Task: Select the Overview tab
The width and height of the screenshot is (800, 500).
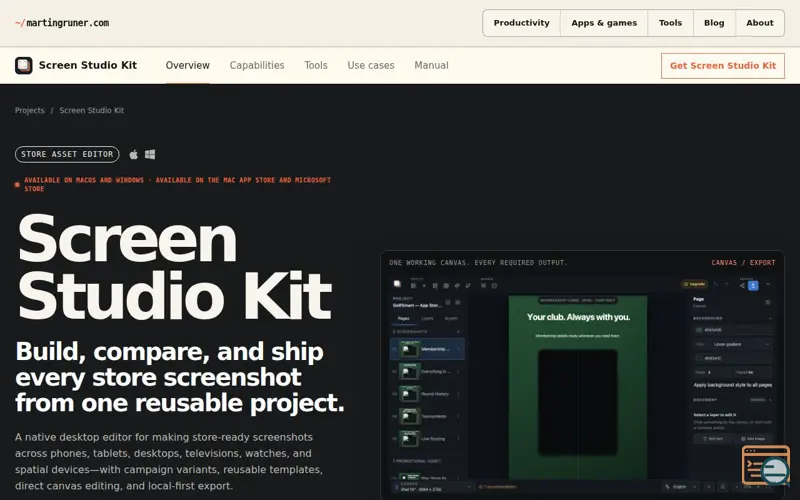Action: pyautogui.click(x=187, y=65)
